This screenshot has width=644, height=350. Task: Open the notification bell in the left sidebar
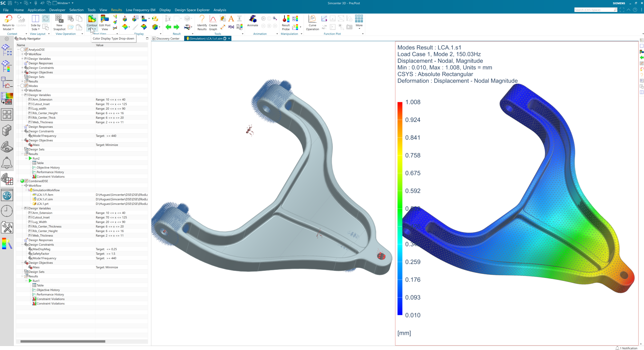[x=7, y=163]
